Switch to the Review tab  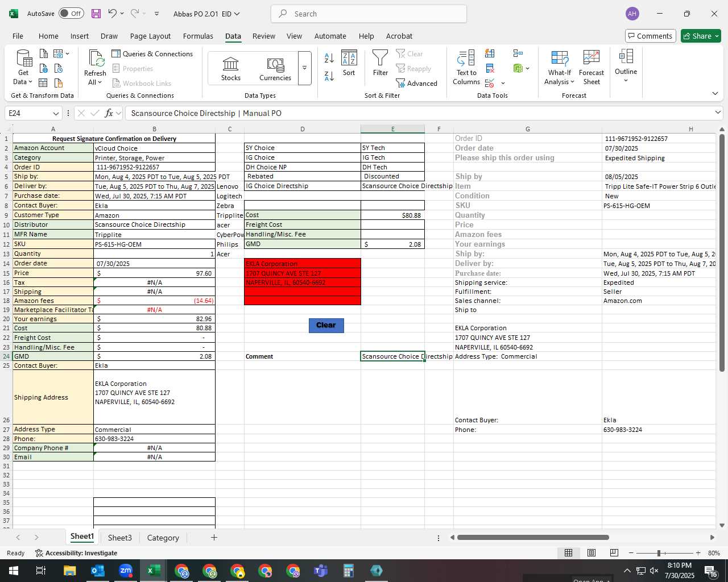264,36
